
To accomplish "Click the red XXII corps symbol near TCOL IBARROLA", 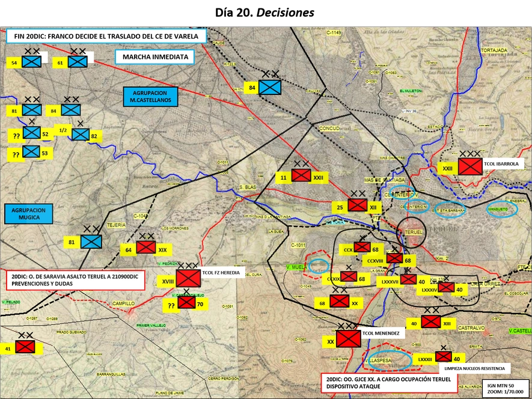I will (470, 166).
